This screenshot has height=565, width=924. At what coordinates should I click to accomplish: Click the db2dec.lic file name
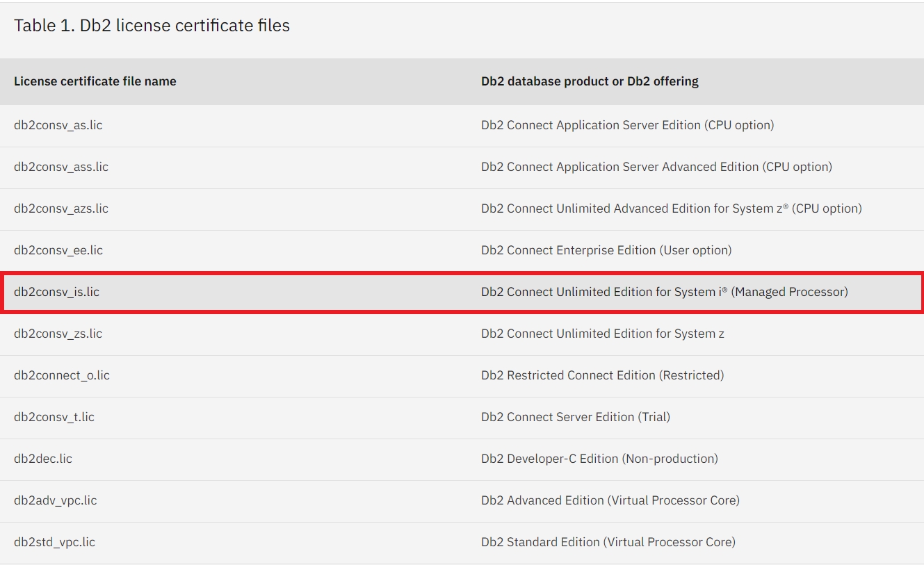pyautogui.click(x=43, y=459)
